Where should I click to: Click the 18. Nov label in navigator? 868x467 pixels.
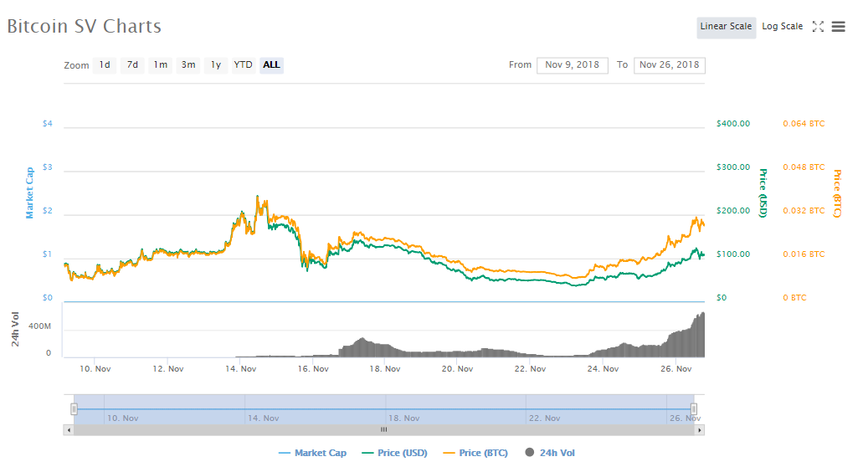(x=404, y=418)
